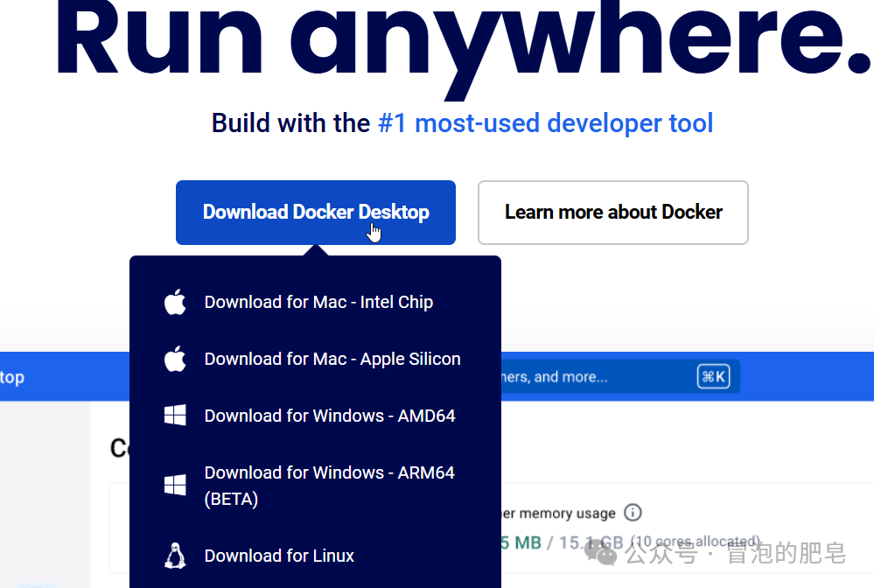The width and height of the screenshot is (874, 588).
Task: Click the info icon next to memory usage
Action: [x=633, y=513]
